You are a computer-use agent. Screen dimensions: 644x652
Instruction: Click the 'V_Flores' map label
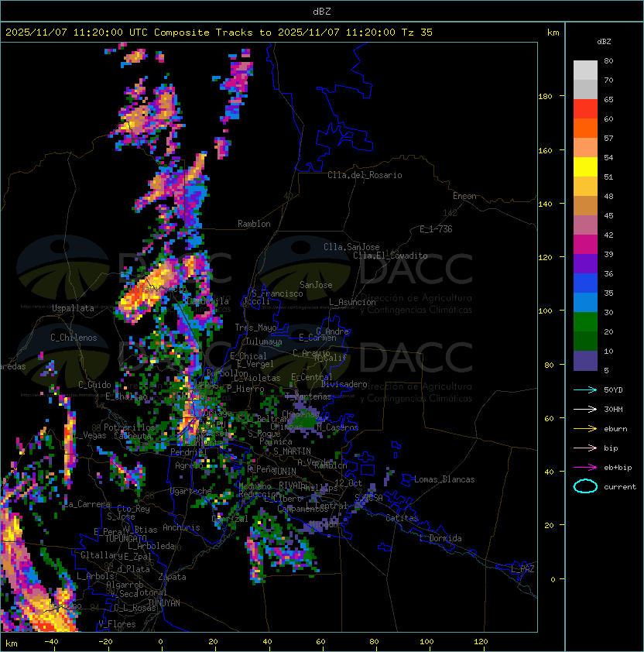click(117, 625)
